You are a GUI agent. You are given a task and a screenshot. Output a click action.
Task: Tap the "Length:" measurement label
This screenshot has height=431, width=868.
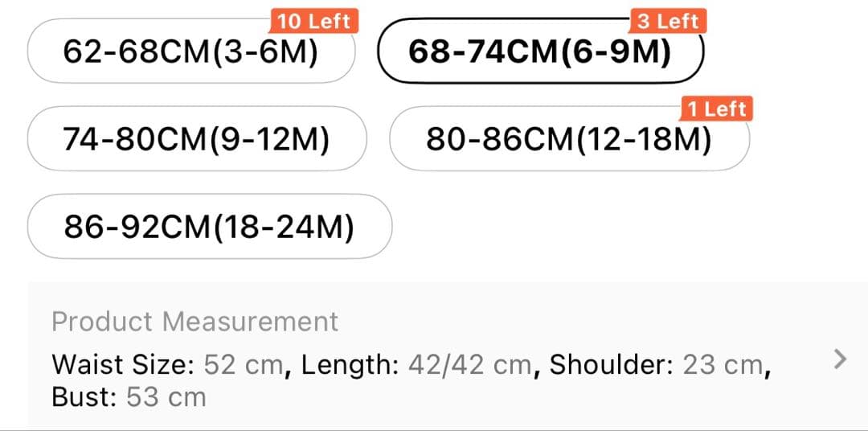(350, 365)
